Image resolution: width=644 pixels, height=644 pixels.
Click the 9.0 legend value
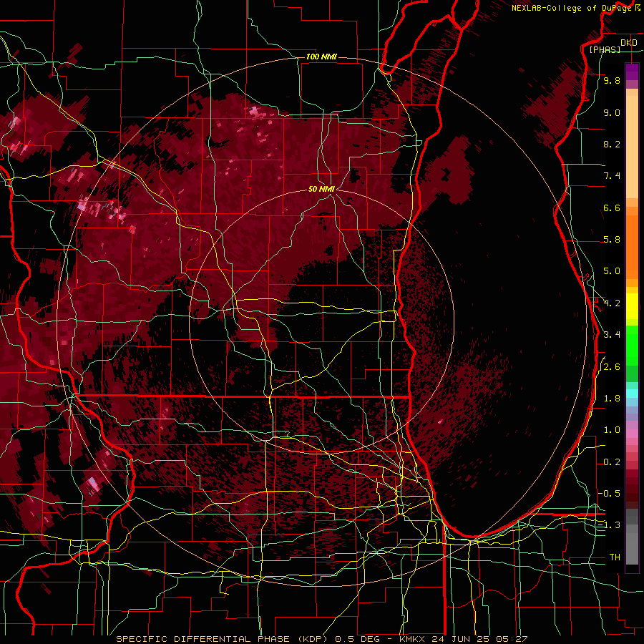612,112
